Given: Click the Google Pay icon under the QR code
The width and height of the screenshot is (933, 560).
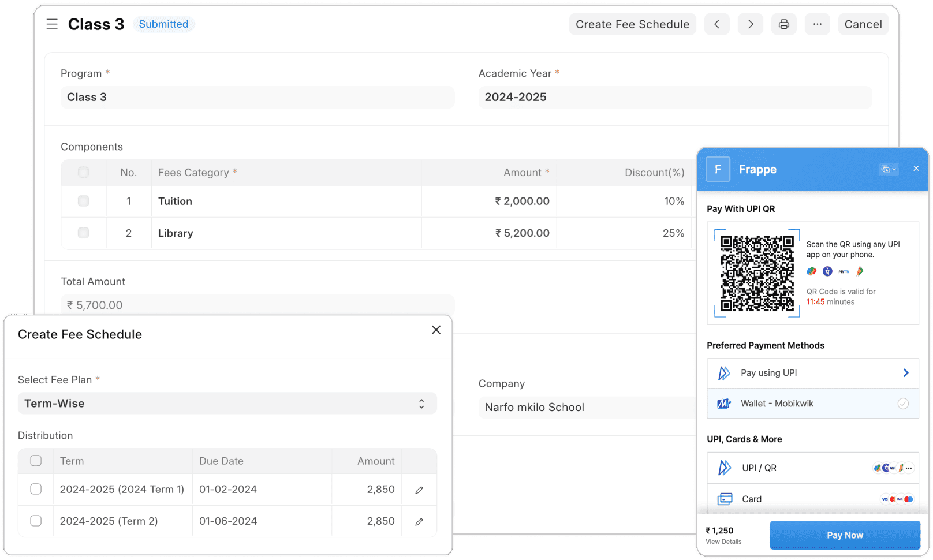Looking at the screenshot, I should pyautogui.click(x=811, y=271).
